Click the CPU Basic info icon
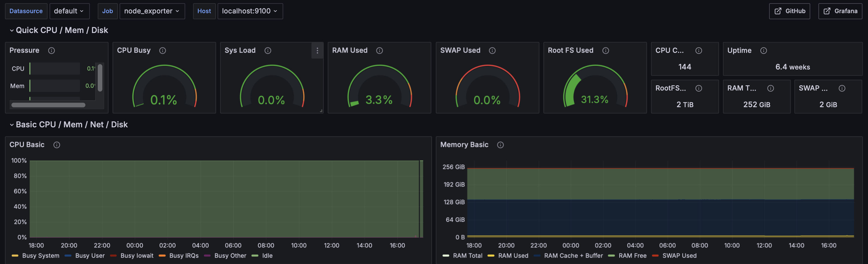Image resolution: width=868 pixels, height=264 pixels. 57,145
